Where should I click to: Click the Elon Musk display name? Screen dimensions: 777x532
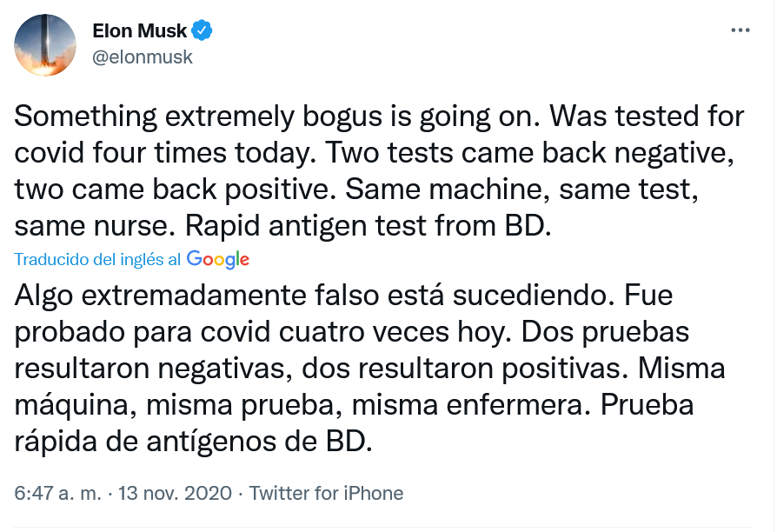click(139, 31)
